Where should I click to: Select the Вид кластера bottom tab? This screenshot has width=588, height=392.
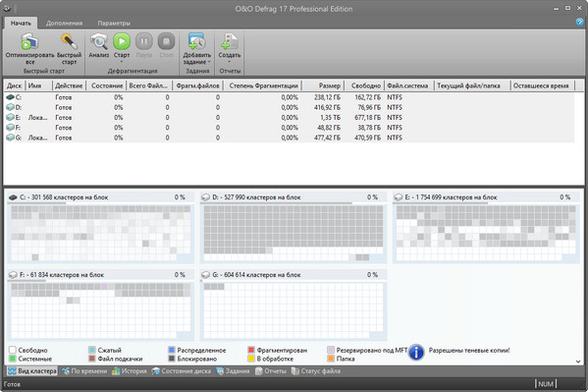point(32,371)
